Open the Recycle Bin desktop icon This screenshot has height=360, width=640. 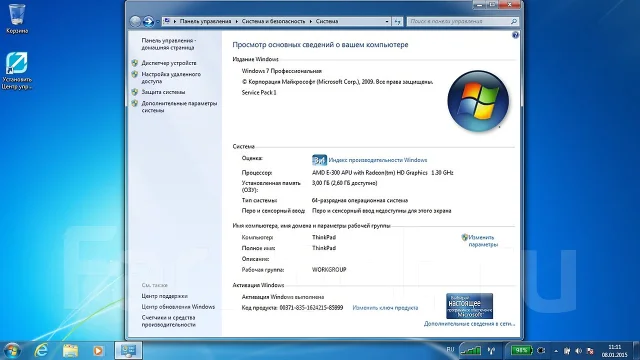(x=17, y=18)
